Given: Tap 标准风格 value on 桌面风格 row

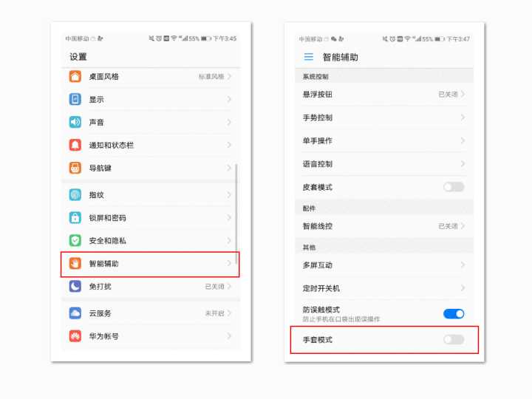Looking at the screenshot, I should (x=211, y=77).
